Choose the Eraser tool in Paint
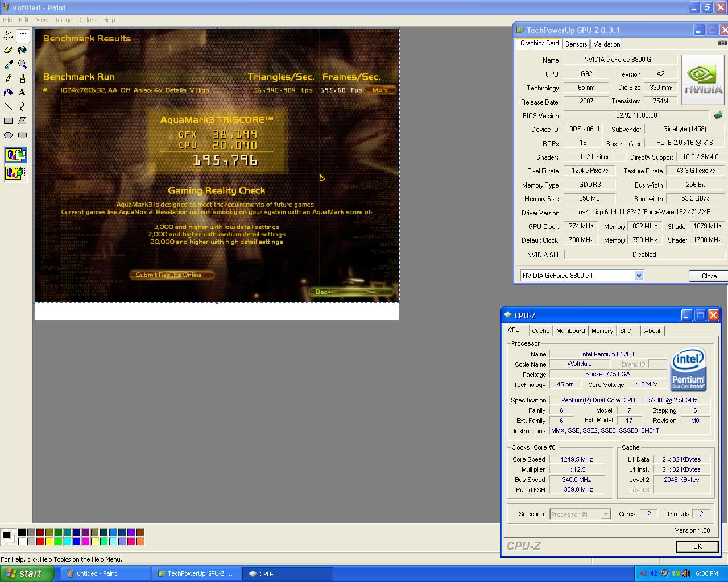 tap(9, 50)
